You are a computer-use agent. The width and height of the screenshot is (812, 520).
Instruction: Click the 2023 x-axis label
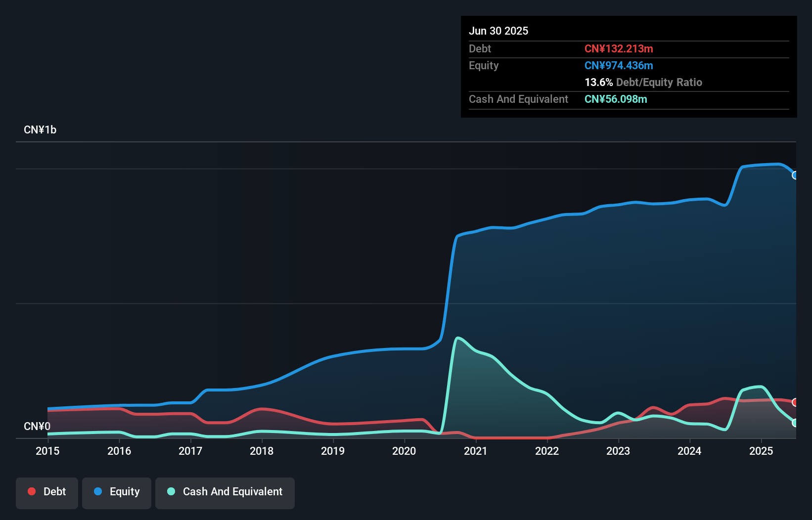[618, 451]
